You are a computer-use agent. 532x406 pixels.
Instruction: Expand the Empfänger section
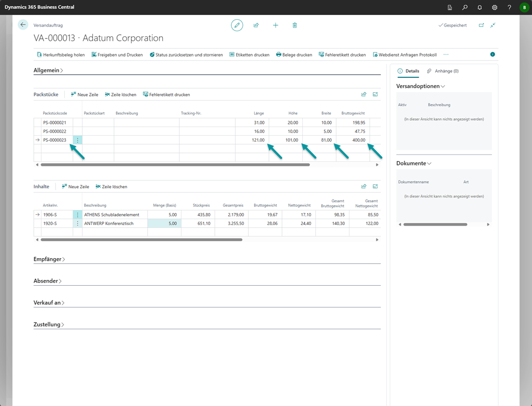click(x=49, y=259)
